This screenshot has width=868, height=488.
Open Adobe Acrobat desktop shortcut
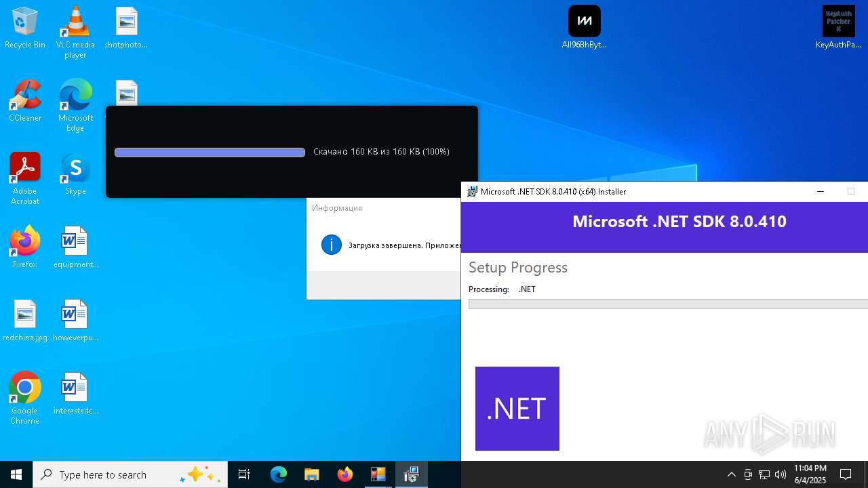coord(25,179)
